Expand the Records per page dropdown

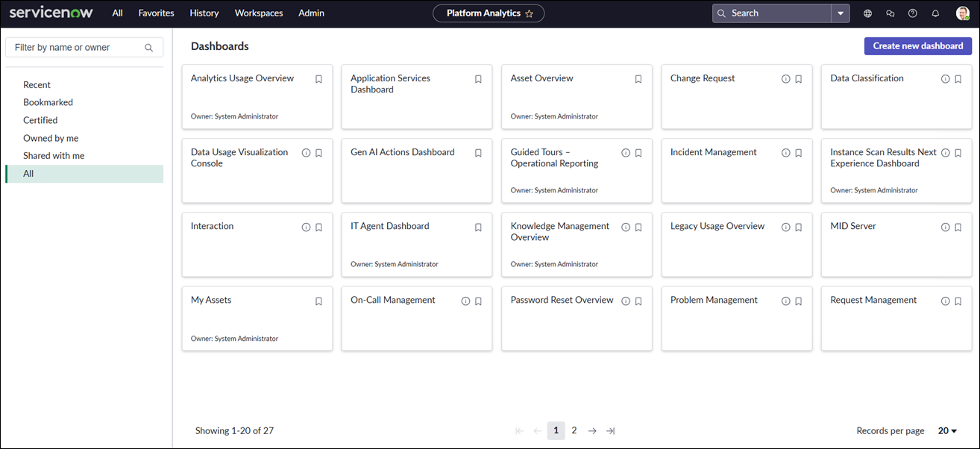coord(947,431)
